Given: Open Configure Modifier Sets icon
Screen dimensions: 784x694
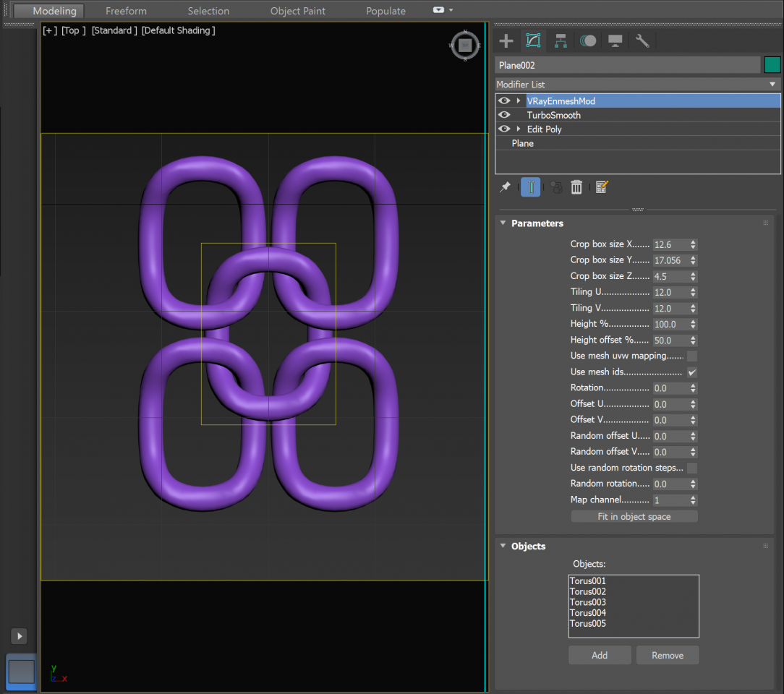Looking at the screenshot, I should (x=601, y=187).
